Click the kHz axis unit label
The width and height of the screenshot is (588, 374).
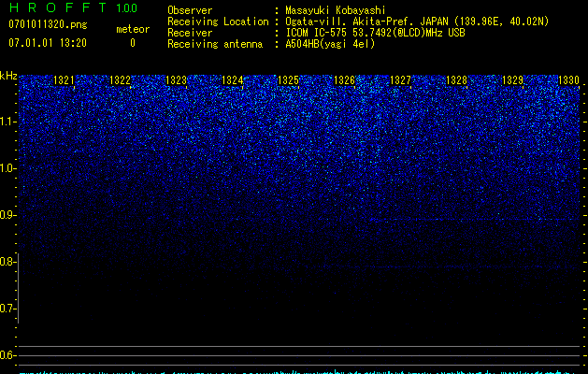tap(8, 76)
